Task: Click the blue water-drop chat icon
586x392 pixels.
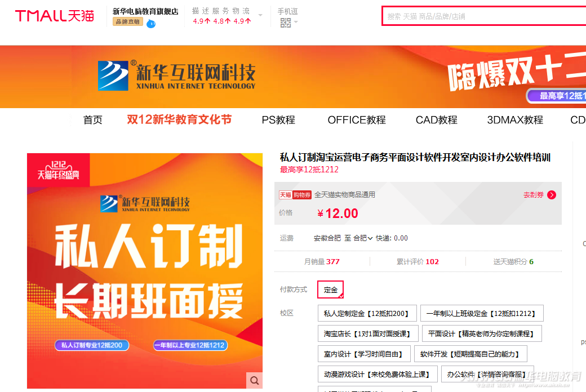Action: coord(151,23)
